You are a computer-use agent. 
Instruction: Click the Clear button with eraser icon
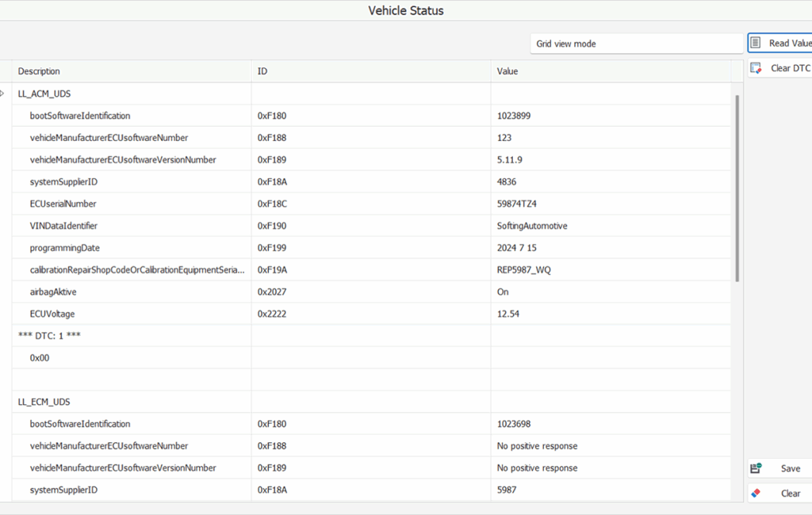coord(780,494)
